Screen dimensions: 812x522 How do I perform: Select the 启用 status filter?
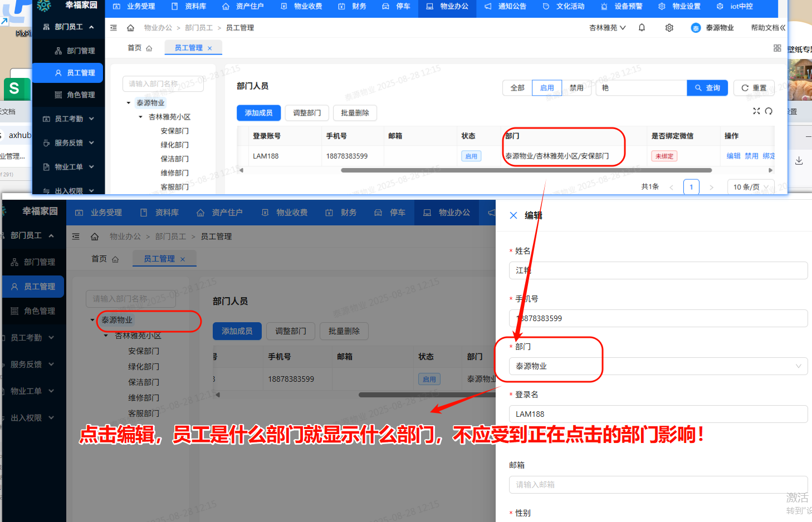[547, 87]
